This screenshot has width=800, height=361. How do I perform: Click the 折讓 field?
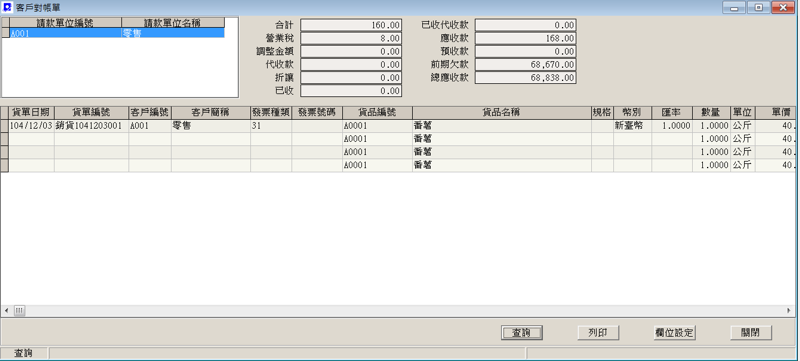pos(351,78)
